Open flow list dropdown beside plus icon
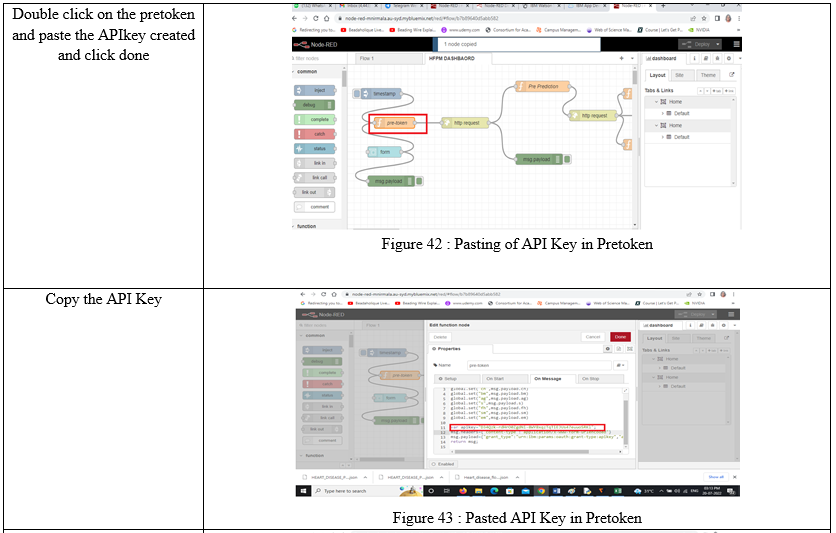 (x=632, y=58)
